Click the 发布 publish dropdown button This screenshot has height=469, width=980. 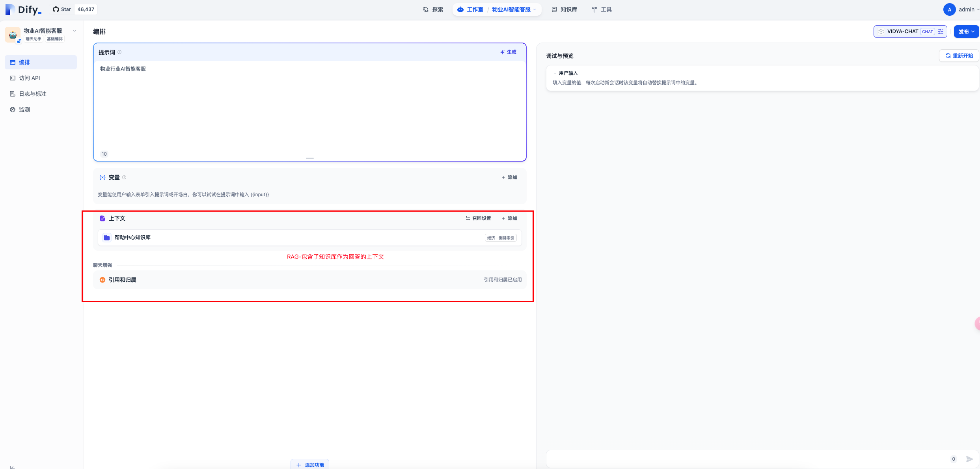[x=966, y=32]
